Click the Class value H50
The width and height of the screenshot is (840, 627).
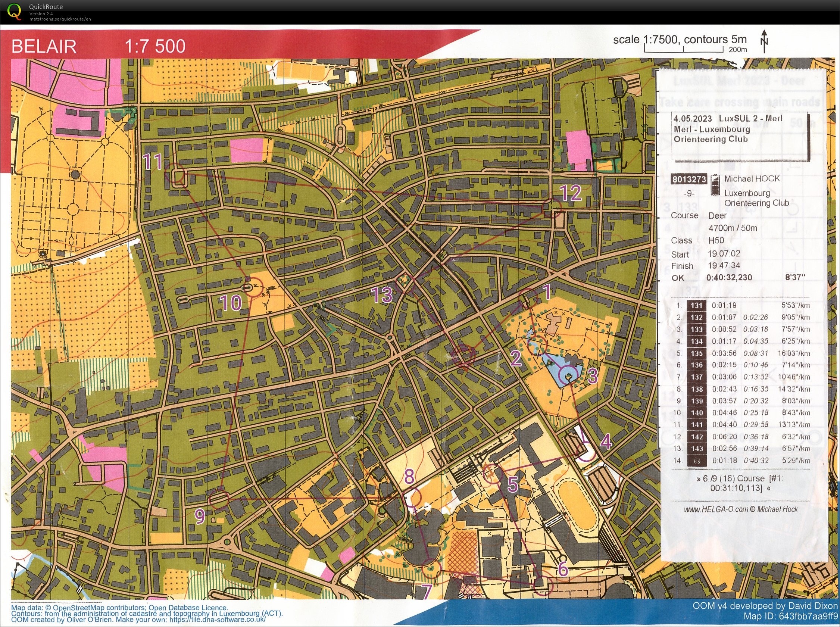pos(716,240)
